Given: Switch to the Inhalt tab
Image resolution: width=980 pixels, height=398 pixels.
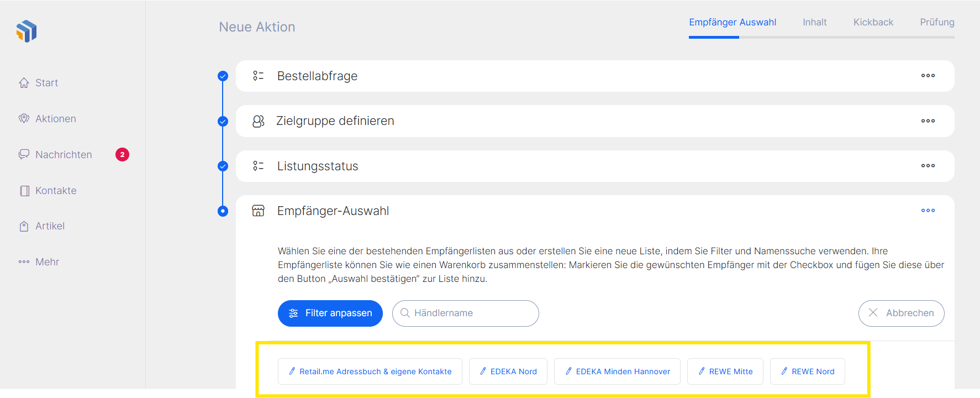Looking at the screenshot, I should click(814, 22).
